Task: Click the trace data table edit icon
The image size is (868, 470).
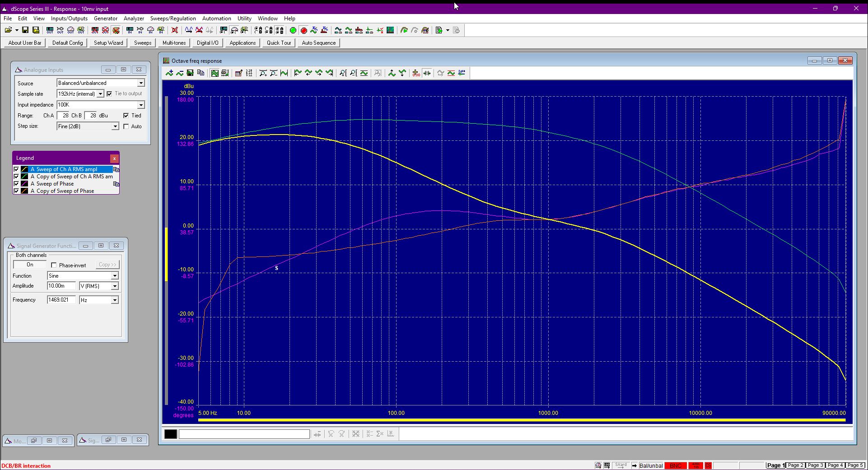Action: (238, 73)
